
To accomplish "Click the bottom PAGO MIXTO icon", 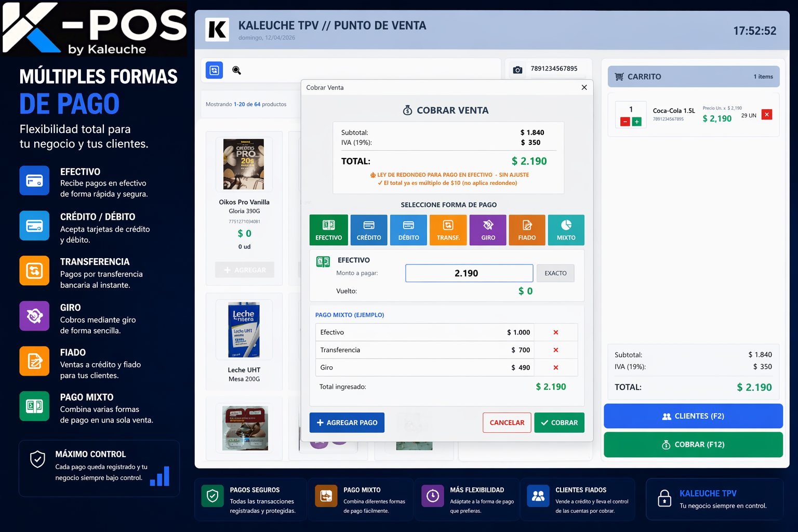I will pyautogui.click(x=326, y=496).
